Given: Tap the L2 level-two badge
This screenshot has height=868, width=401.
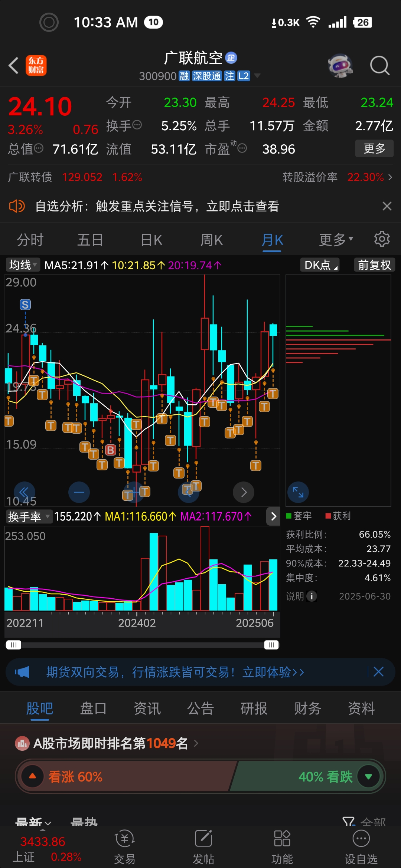Looking at the screenshot, I should pyautogui.click(x=244, y=76).
